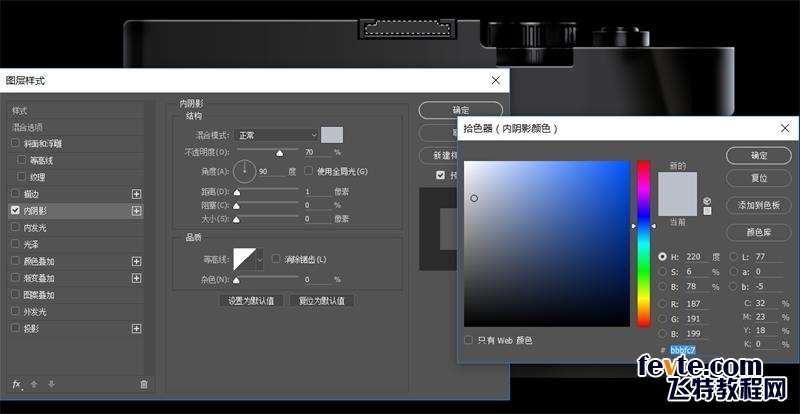The height and width of the screenshot is (414, 800).
Task: Enable the 等高线 sub-option checkbox
Action: click(x=21, y=160)
